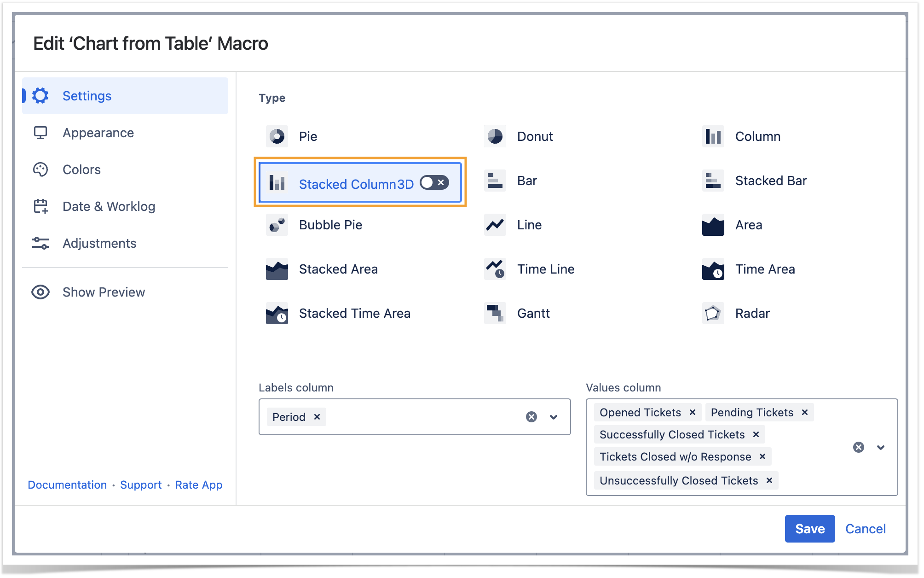The width and height of the screenshot is (924, 578).
Task: Pick the Stacked Bar chart icon
Action: coord(713,181)
